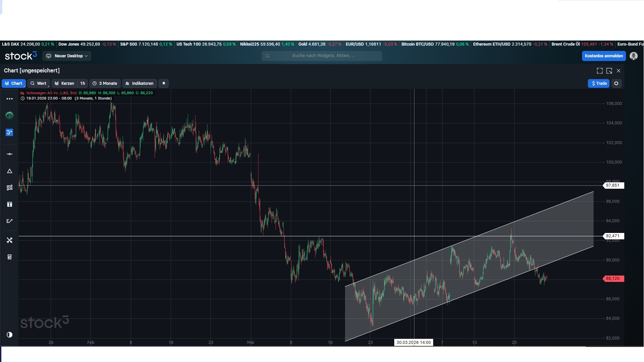Open the 3 Monate time range selector

click(105, 83)
